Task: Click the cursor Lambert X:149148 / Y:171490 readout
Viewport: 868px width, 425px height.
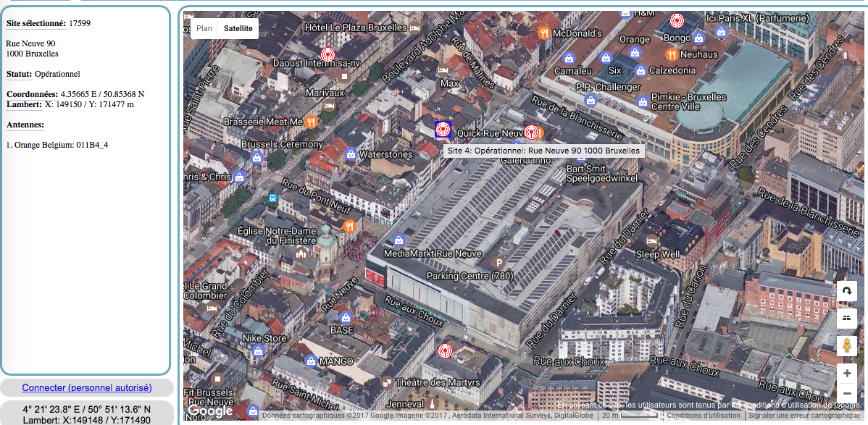Action: [87, 421]
